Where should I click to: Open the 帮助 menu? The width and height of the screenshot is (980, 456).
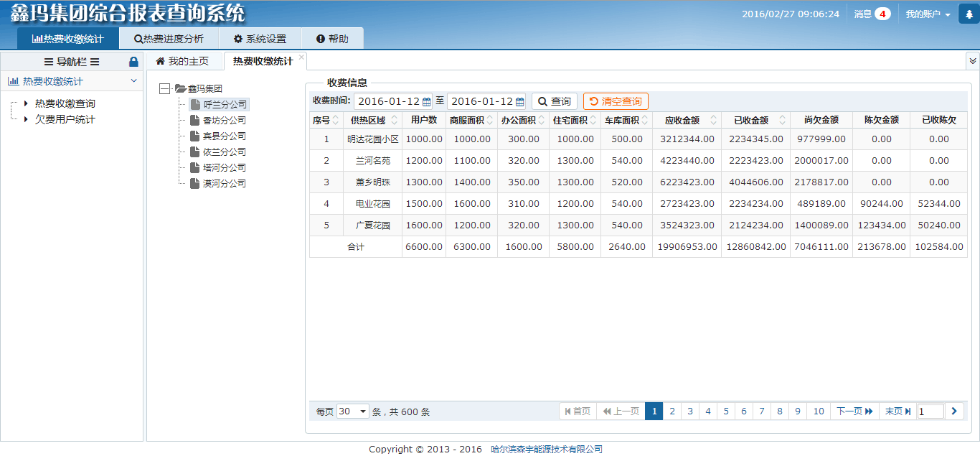tap(332, 39)
